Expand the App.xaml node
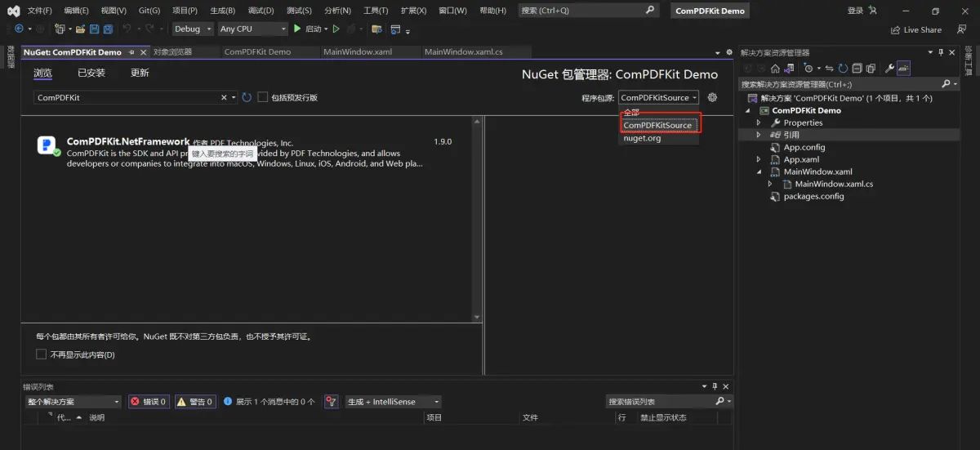Screen dimensions: 980x450 (759, 159)
